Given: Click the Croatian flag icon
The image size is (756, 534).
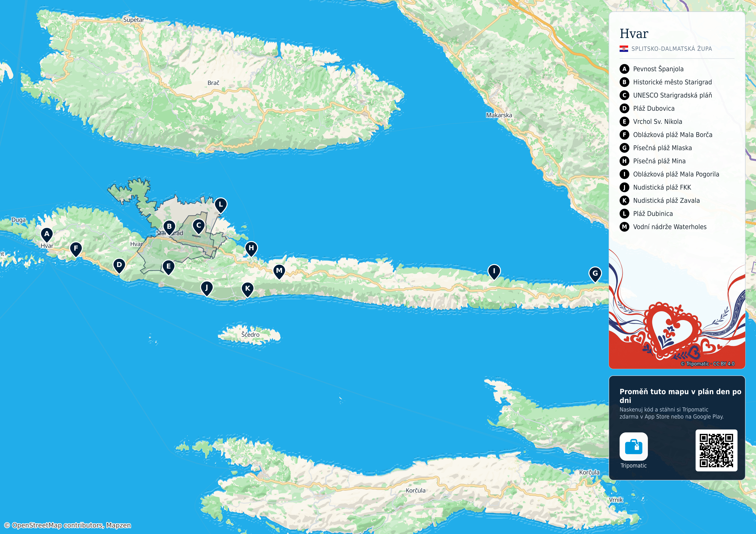Looking at the screenshot, I should coord(624,49).
